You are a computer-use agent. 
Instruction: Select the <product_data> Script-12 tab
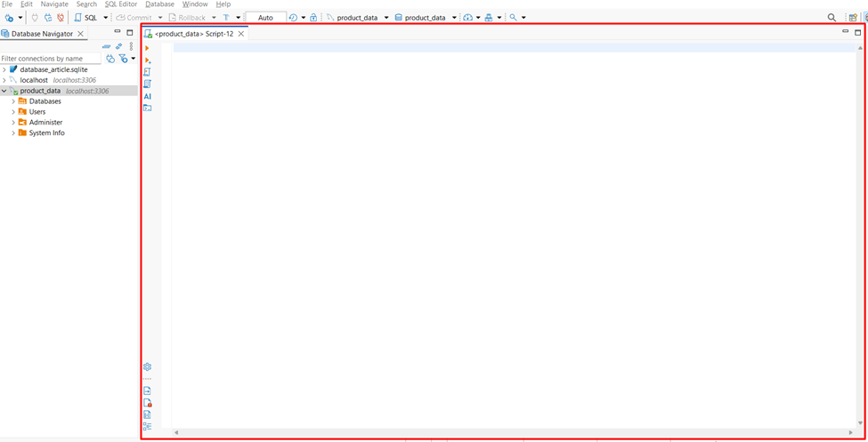click(x=193, y=34)
